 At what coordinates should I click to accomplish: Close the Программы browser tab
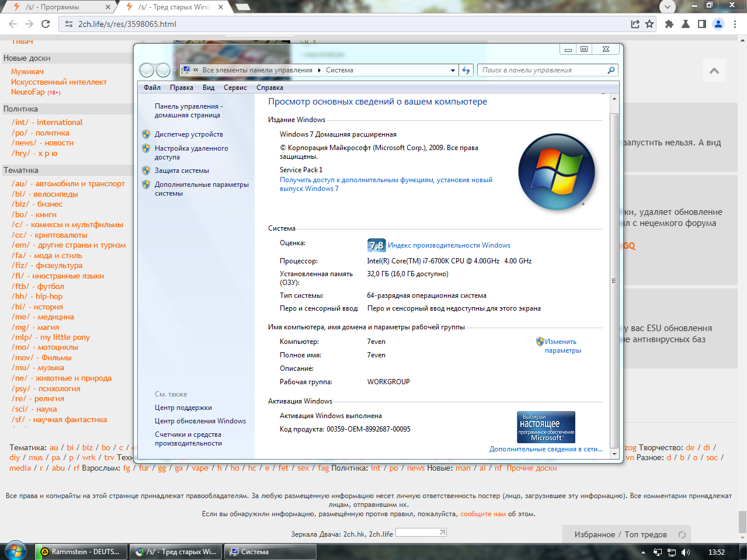click(108, 7)
